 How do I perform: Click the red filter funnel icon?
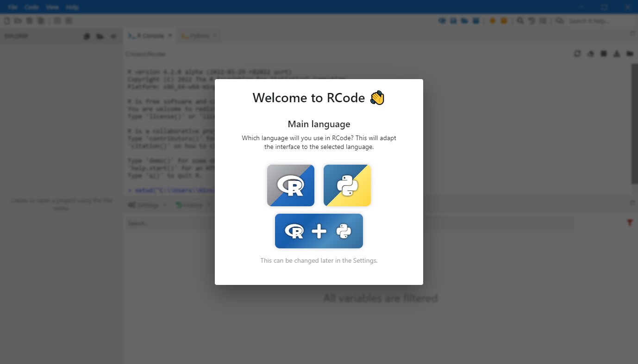pyautogui.click(x=630, y=223)
